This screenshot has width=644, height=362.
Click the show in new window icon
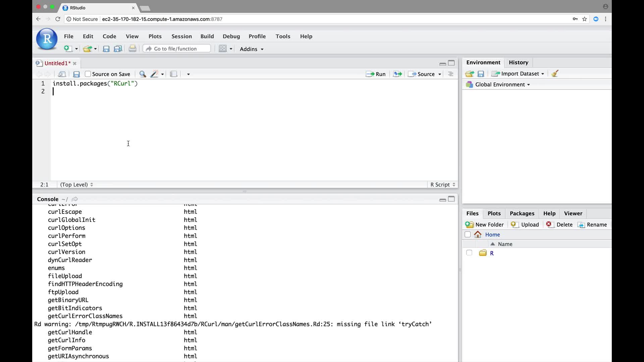pos(62,74)
